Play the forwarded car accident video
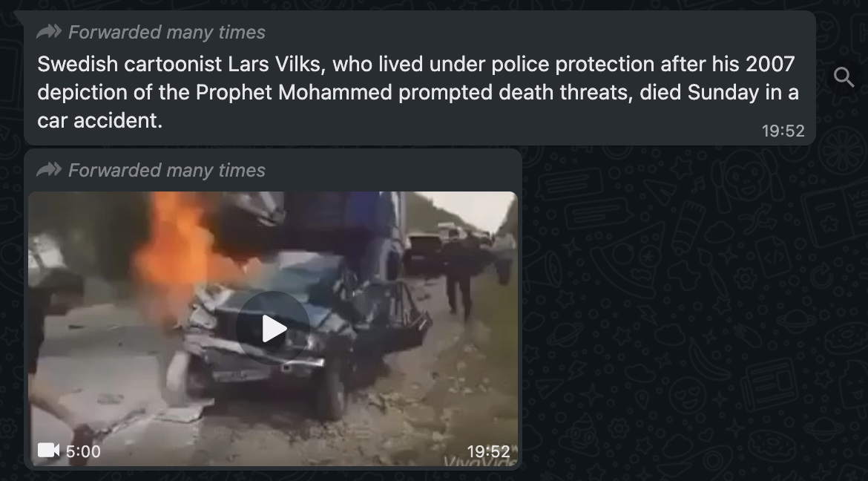 [x=273, y=328]
